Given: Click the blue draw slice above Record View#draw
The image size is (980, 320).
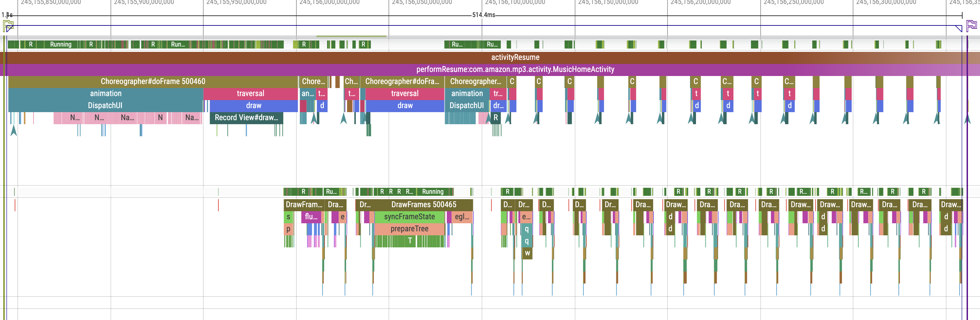Looking at the screenshot, I should (x=253, y=106).
